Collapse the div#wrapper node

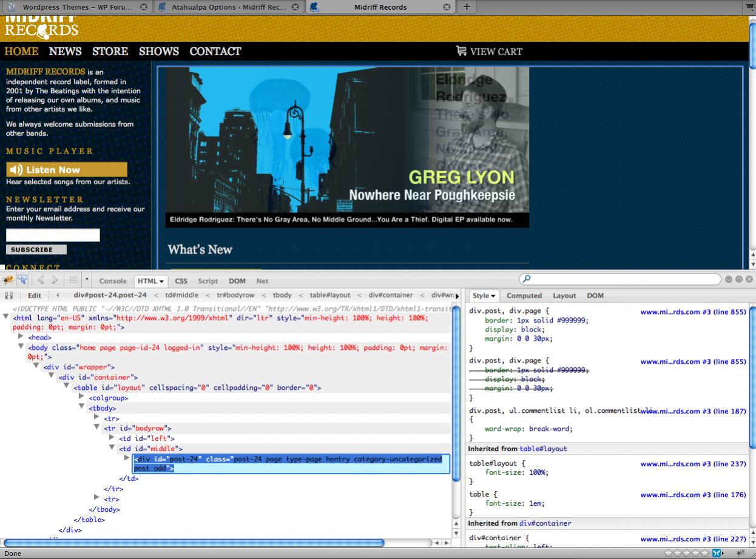coord(36,366)
